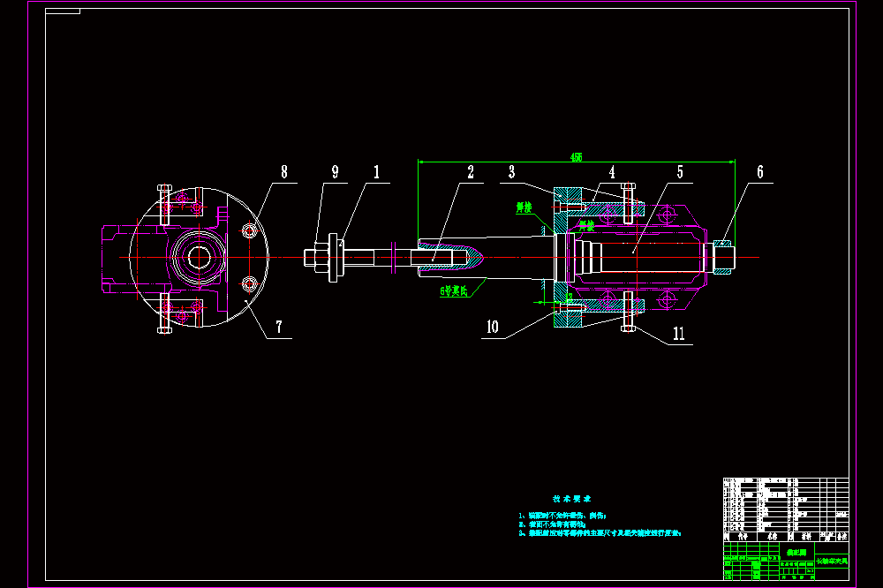This screenshot has width=883, height=588.
Task: Click part balloon number 5
Action: 680,172
